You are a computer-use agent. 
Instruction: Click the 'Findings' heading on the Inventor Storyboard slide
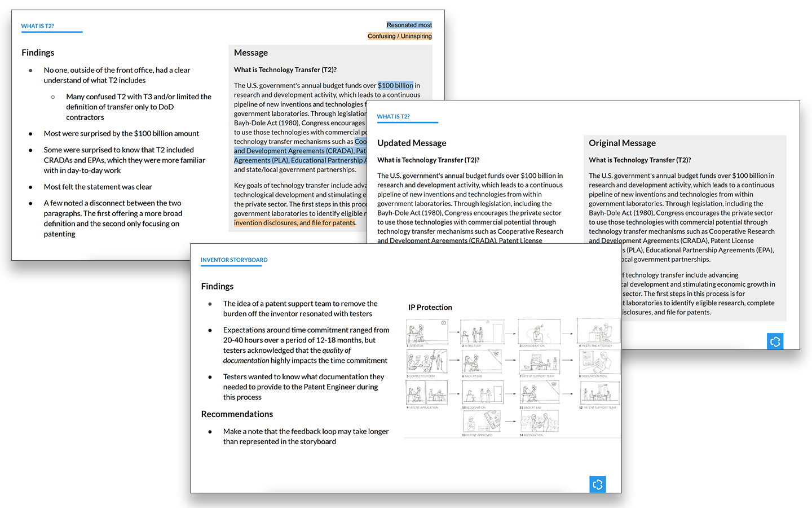[217, 286]
